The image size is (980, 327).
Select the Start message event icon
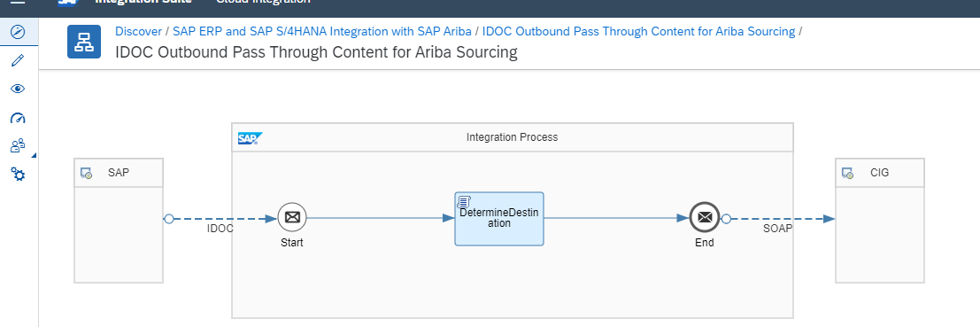[292, 218]
